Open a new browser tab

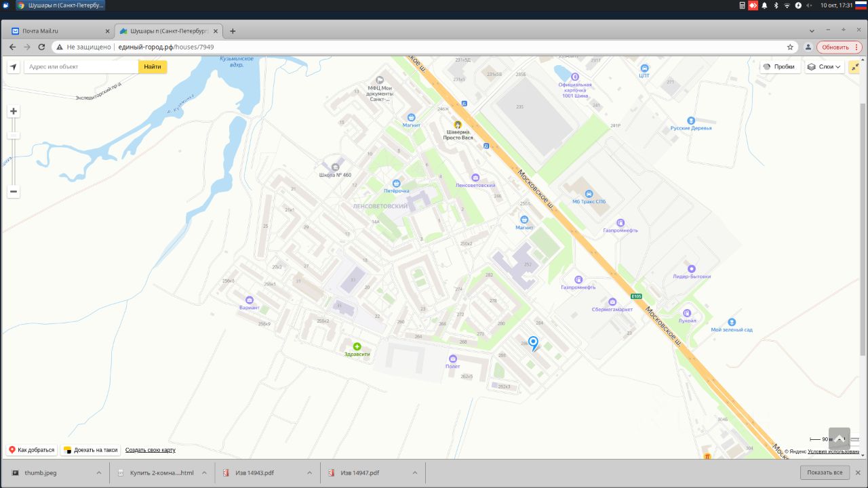(233, 30)
